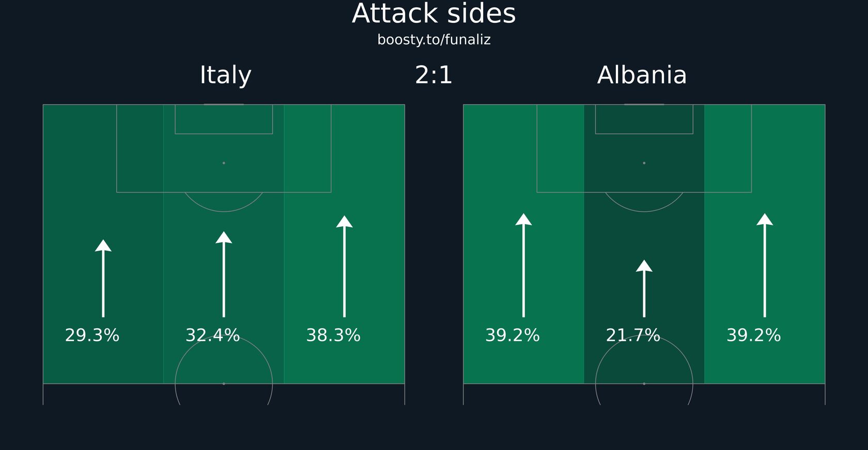Click Albania's 21.7% label
868x450 pixels.
tap(633, 335)
